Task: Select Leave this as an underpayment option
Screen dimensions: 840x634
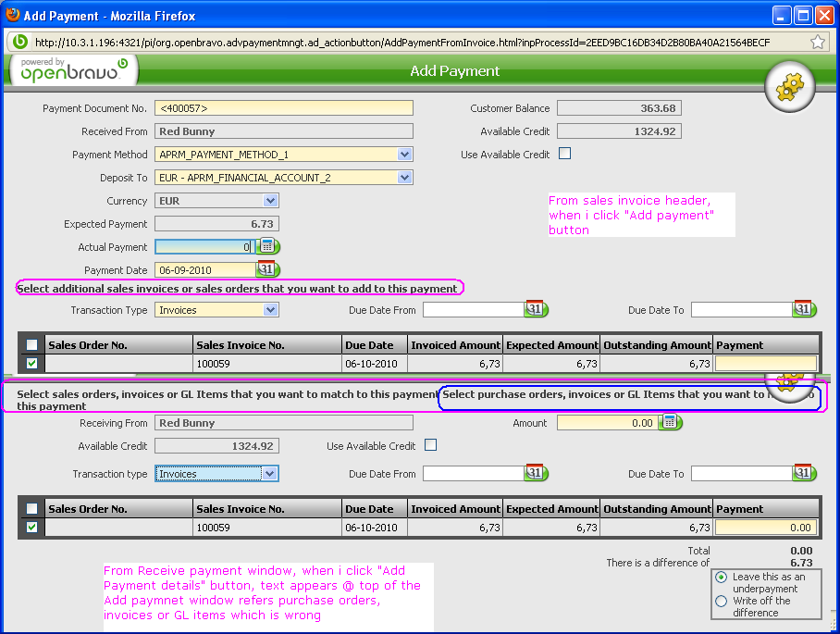Action: (x=722, y=577)
